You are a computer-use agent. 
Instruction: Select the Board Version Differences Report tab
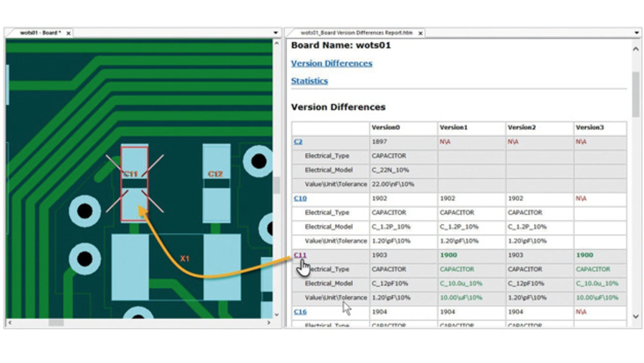pos(356,33)
